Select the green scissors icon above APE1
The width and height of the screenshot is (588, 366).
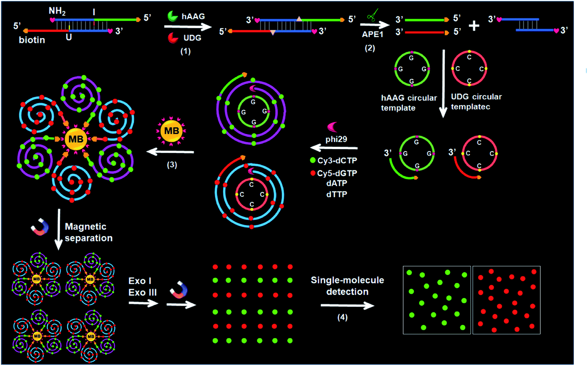tap(372, 16)
